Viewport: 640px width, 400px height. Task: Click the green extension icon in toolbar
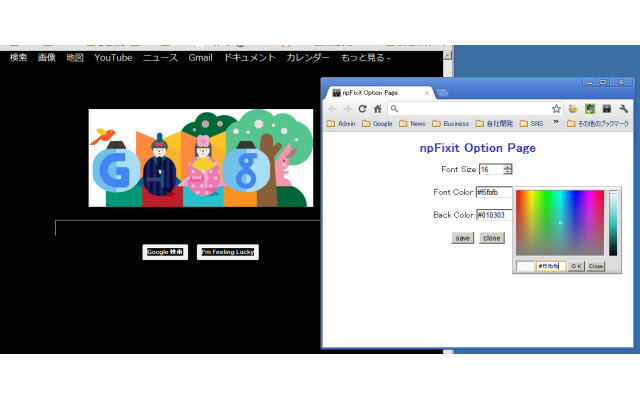[590, 109]
